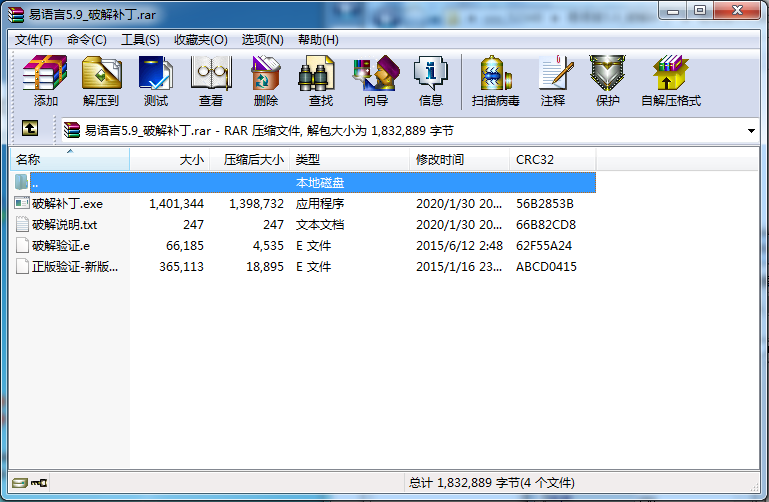Click CRC value 56B2853B
The height and width of the screenshot is (502, 769).
coord(544,203)
